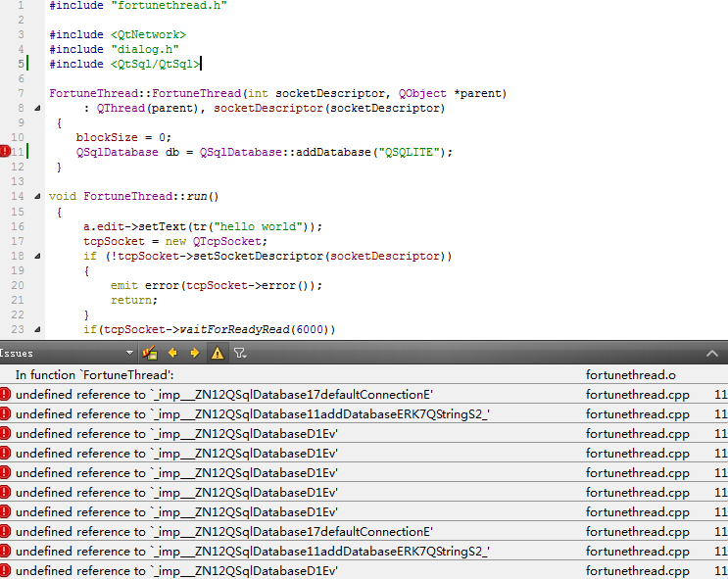Viewport: 728px width, 579px height.
Task: Click 'new QTcpSocket' on line 17
Action: tap(214, 241)
